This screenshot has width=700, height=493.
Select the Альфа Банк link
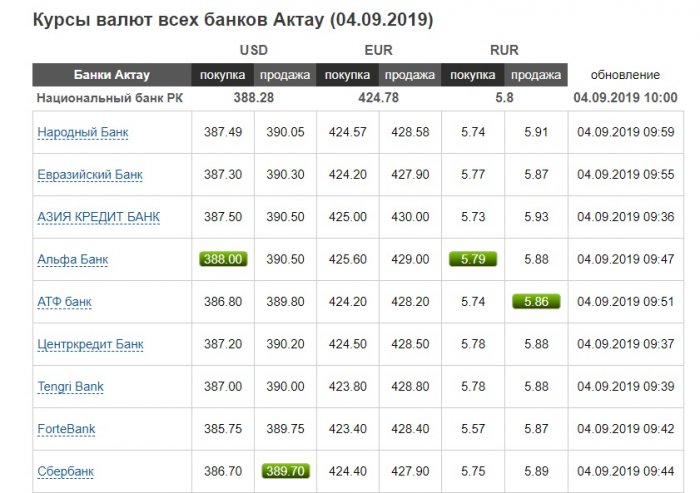coord(73,259)
